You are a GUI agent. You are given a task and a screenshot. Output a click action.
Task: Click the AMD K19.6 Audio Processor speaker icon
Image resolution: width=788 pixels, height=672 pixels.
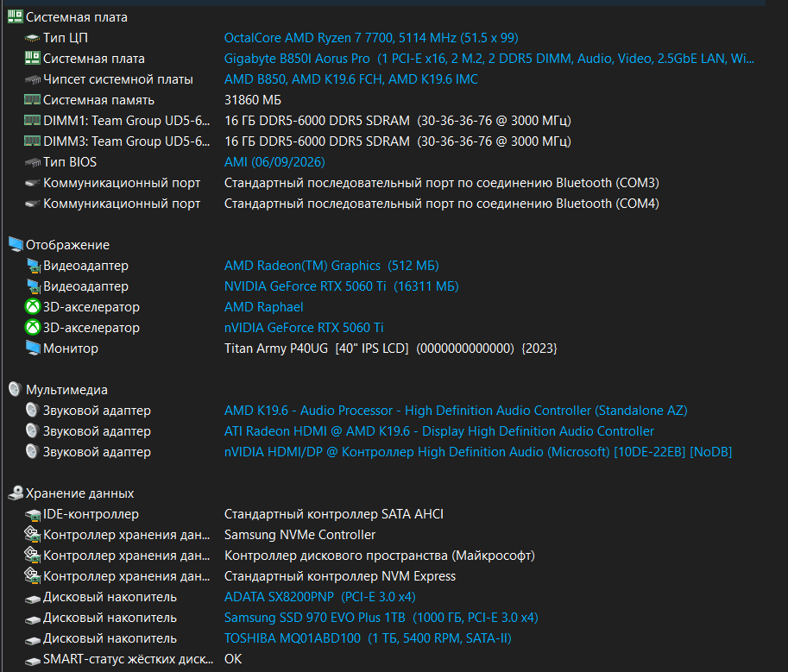32,410
